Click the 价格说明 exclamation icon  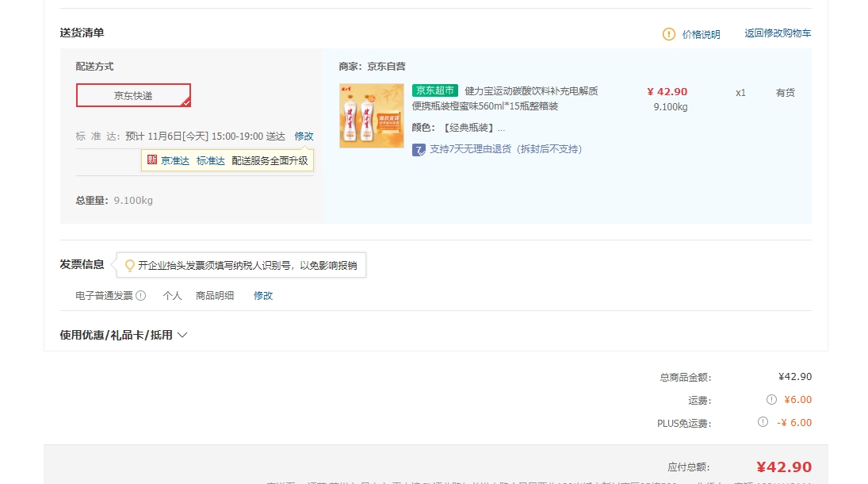click(669, 34)
